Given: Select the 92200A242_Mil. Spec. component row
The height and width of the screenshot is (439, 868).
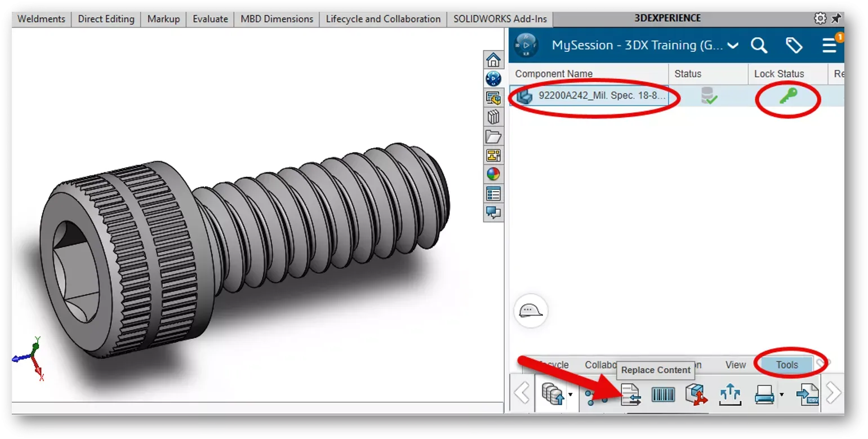Looking at the screenshot, I should pyautogui.click(x=676, y=96).
